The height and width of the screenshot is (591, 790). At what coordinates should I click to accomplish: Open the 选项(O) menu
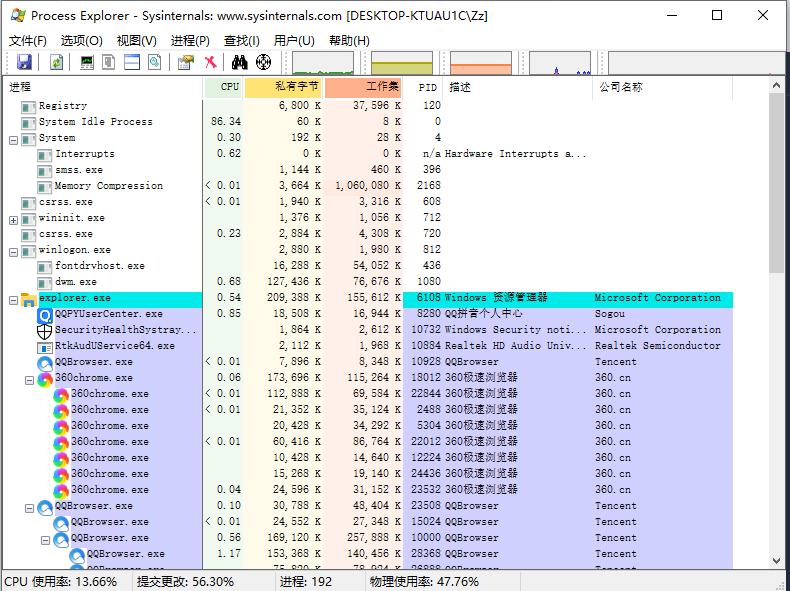click(82, 41)
